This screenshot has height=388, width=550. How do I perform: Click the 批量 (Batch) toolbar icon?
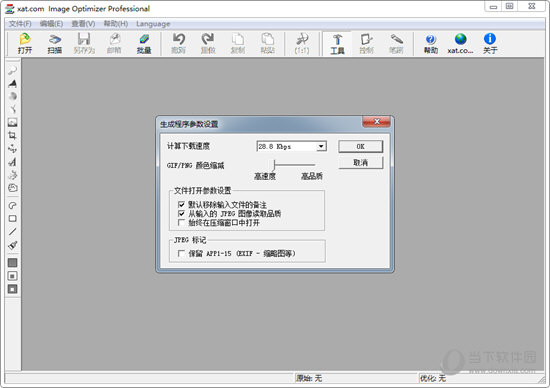point(144,43)
